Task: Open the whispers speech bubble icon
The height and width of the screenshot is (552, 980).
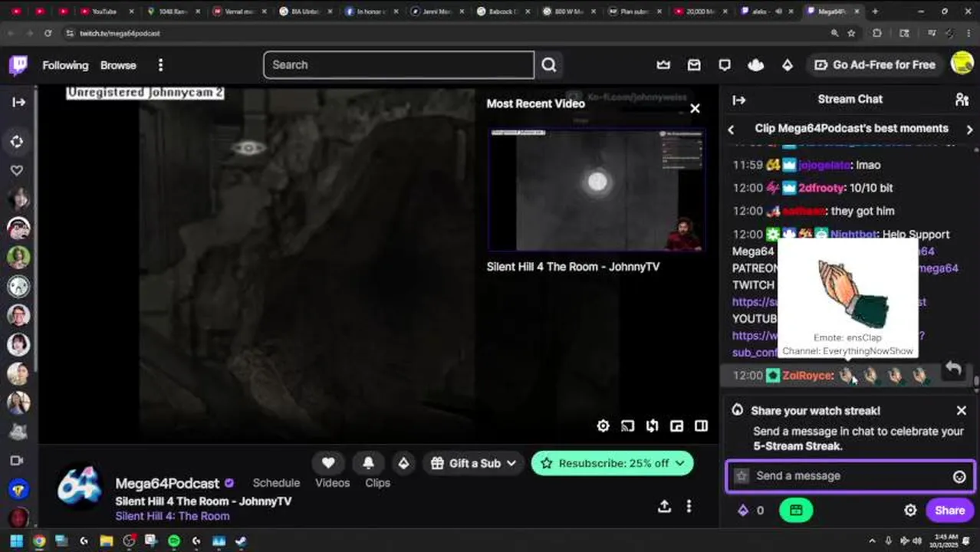Action: click(x=725, y=65)
